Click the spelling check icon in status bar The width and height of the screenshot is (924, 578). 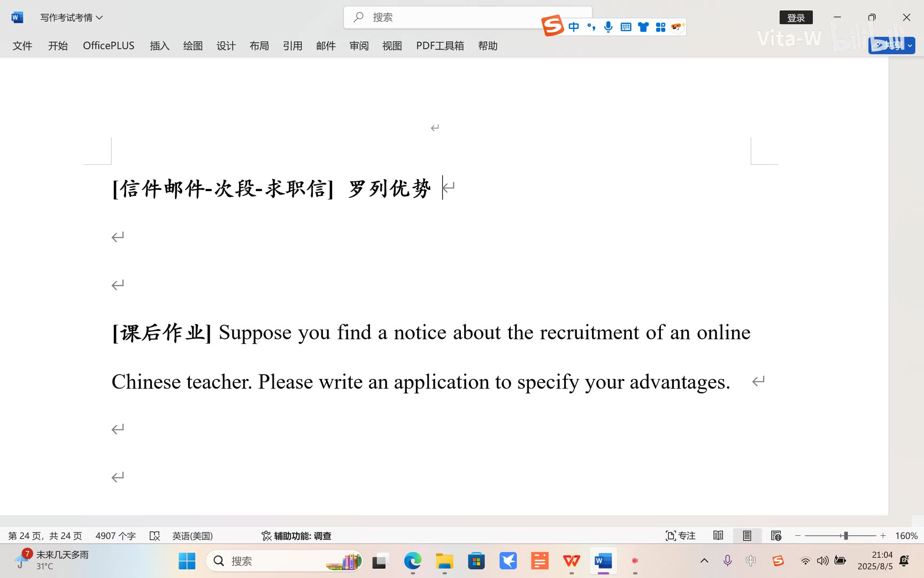click(x=155, y=536)
